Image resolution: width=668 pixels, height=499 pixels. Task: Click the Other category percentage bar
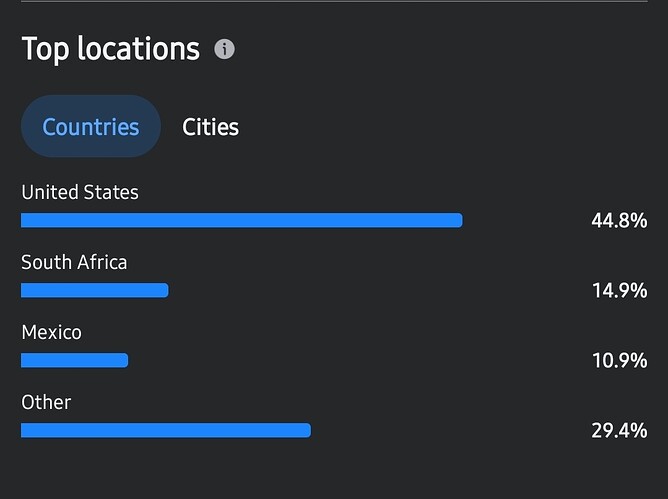165,430
